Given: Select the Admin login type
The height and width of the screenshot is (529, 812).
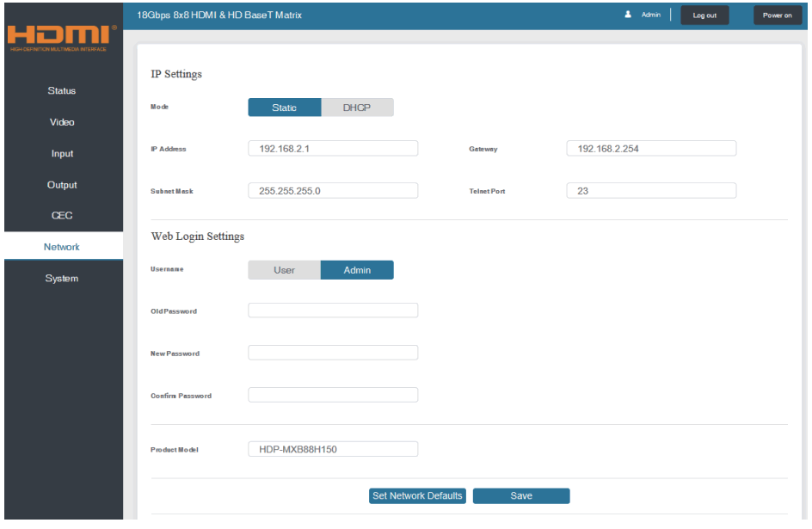Looking at the screenshot, I should coord(357,269).
